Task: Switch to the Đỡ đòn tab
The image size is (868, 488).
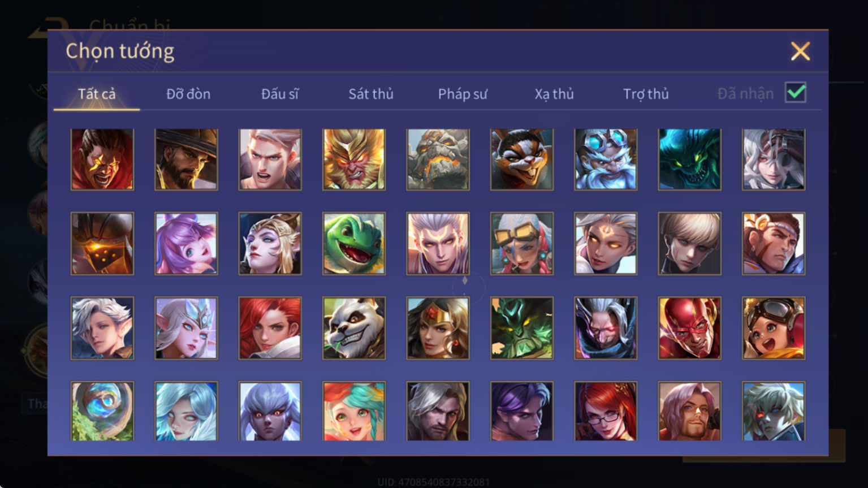Action: click(188, 94)
